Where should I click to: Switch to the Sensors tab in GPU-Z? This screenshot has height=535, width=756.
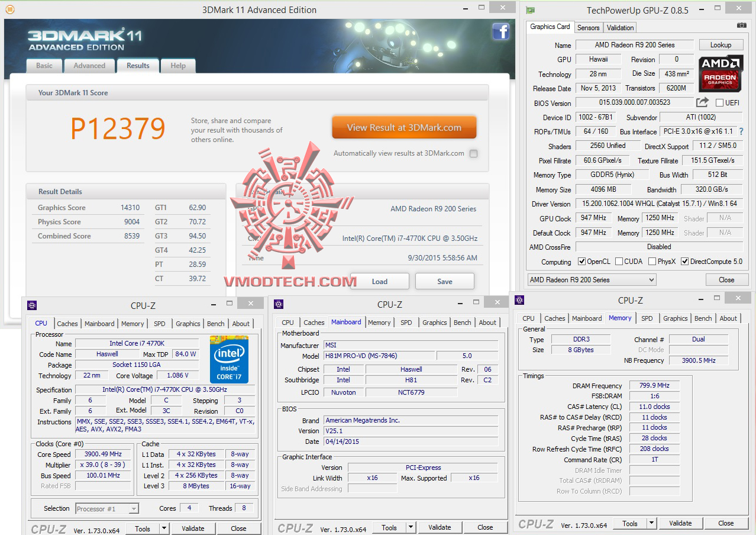click(x=588, y=27)
